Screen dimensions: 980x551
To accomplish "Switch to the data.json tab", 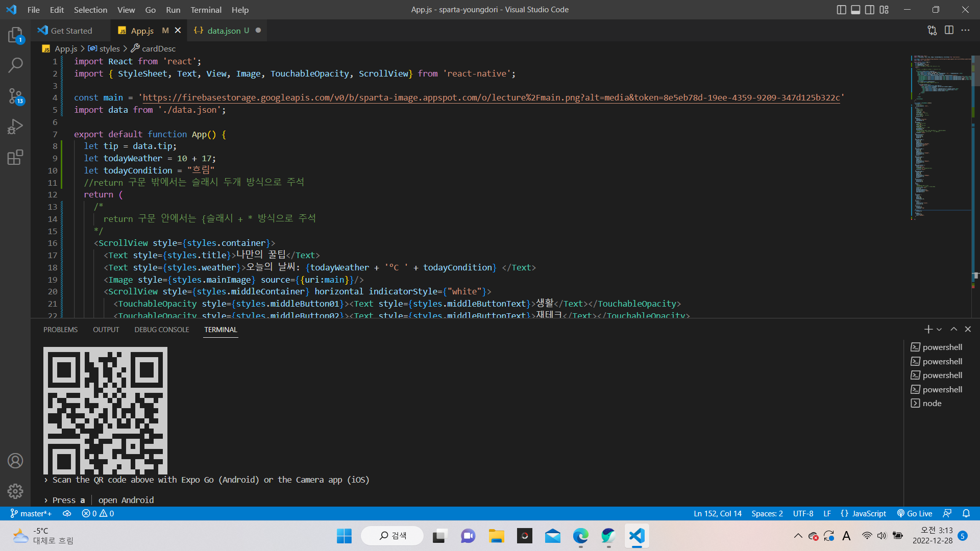I will (227, 31).
